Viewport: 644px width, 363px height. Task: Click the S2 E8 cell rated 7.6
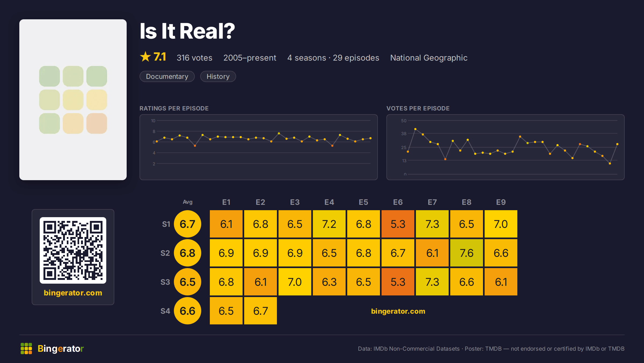tap(467, 253)
